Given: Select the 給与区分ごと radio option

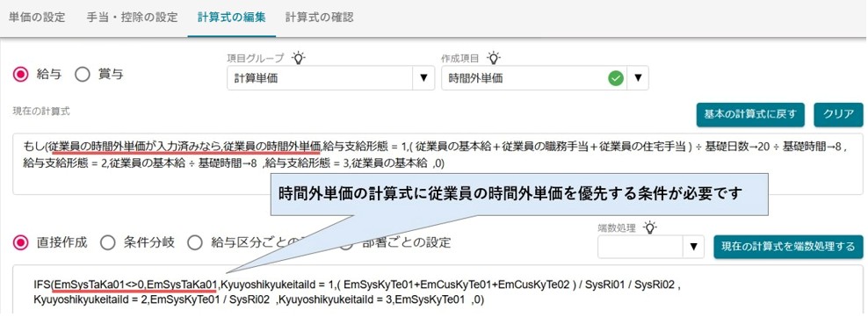Looking at the screenshot, I should pyautogui.click(x=194, y=242).
